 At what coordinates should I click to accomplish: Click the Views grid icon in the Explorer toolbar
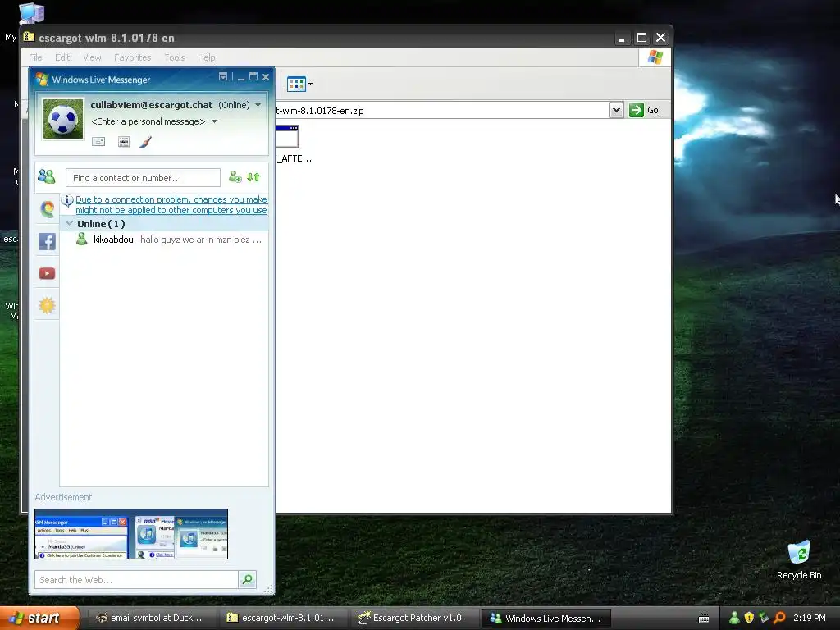click(296, 84)
